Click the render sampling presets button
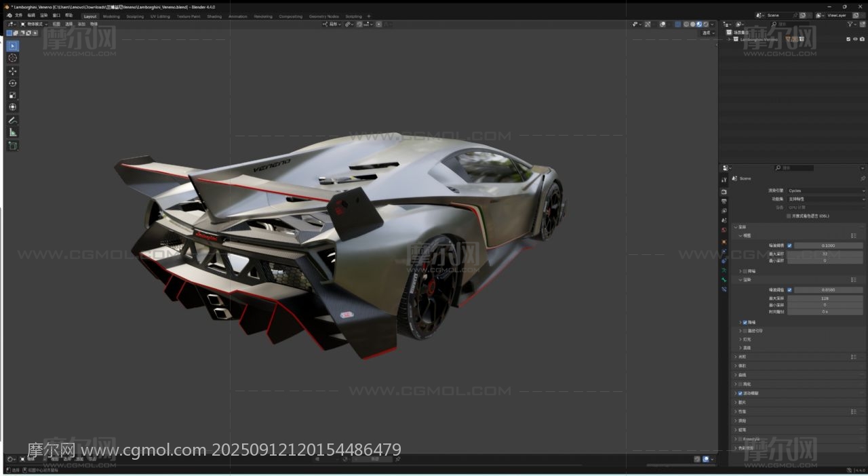Viewport: 868px width, 476px height. point(854,280)
